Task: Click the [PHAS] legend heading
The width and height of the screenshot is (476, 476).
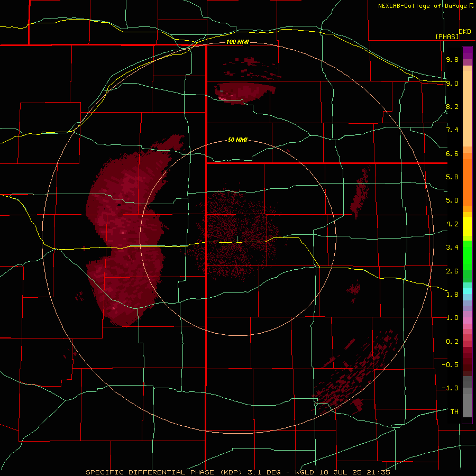Action: pyautogui.click(x=447, y=36)
